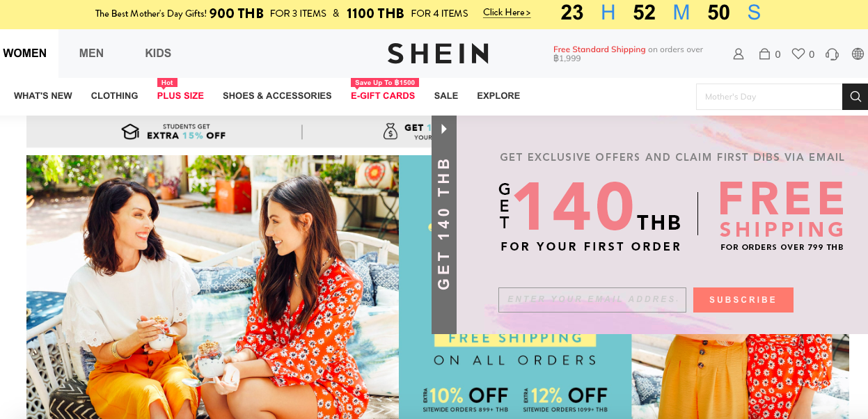The image size is (868, 419).
Task: Click the SHEIN logo
Action: (438, 54)
